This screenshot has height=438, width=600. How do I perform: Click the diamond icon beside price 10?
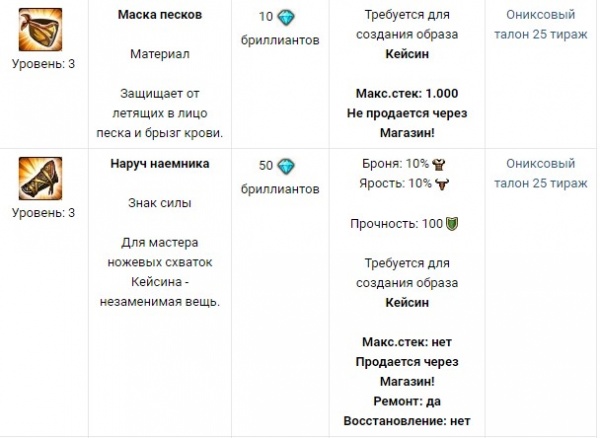click(285, 17)
